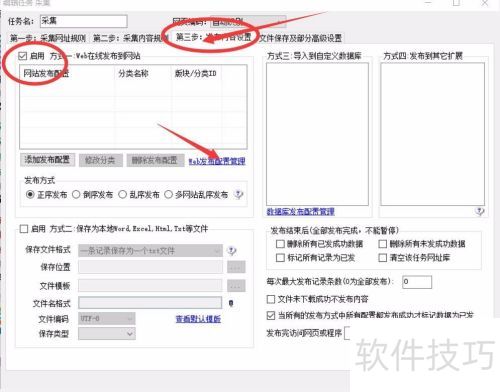Click browse button next to 文件模板
500x392 pixels.
pyautogui.click(x=236, y=286)
